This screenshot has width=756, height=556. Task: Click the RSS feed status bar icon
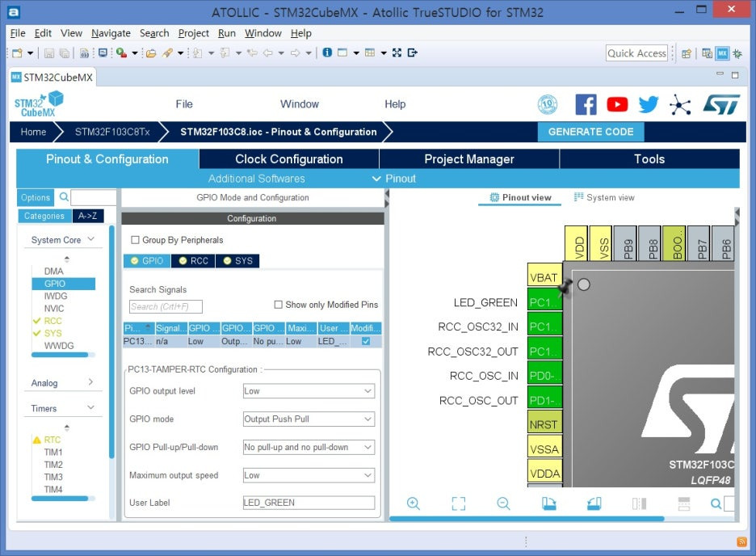pos(741,542)
